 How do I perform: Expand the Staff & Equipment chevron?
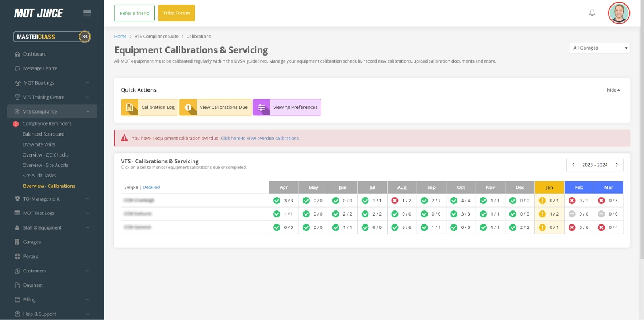(x=88, y=228)
